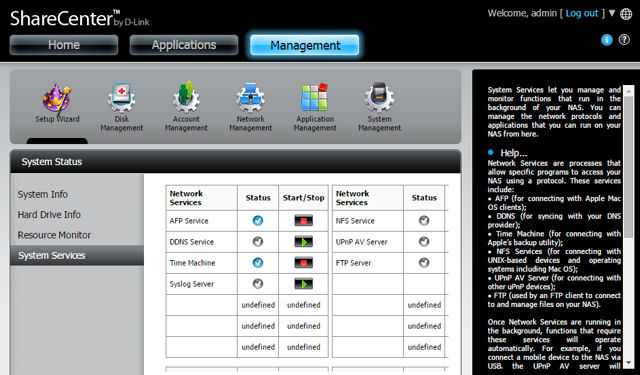Click the Time Machine label

192,263
